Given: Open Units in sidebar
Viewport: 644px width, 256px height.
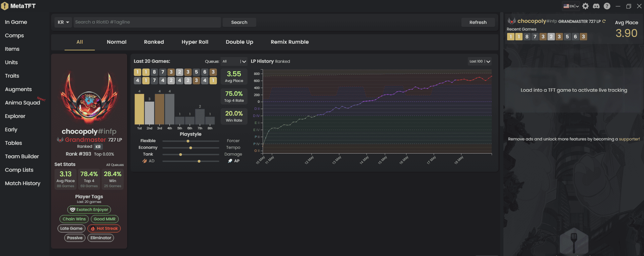Looking at the screenshot, I should point(11,62).
